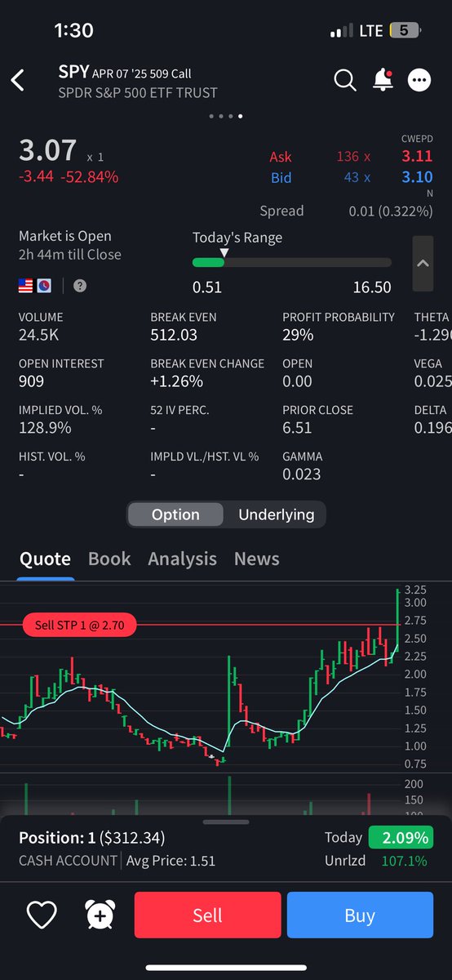Tap the Implied Vol. 128.9% value
This screenshot has height=980, width=452.
(45, 428)
